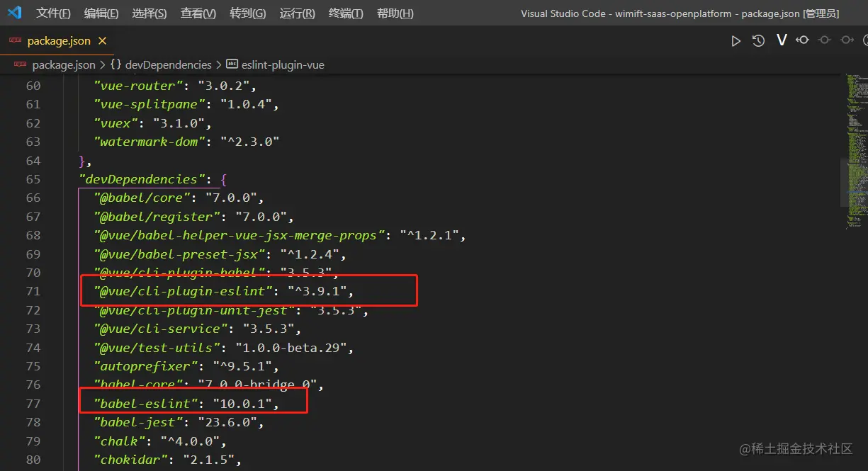Click the minimap code preview

pos(856,150)
